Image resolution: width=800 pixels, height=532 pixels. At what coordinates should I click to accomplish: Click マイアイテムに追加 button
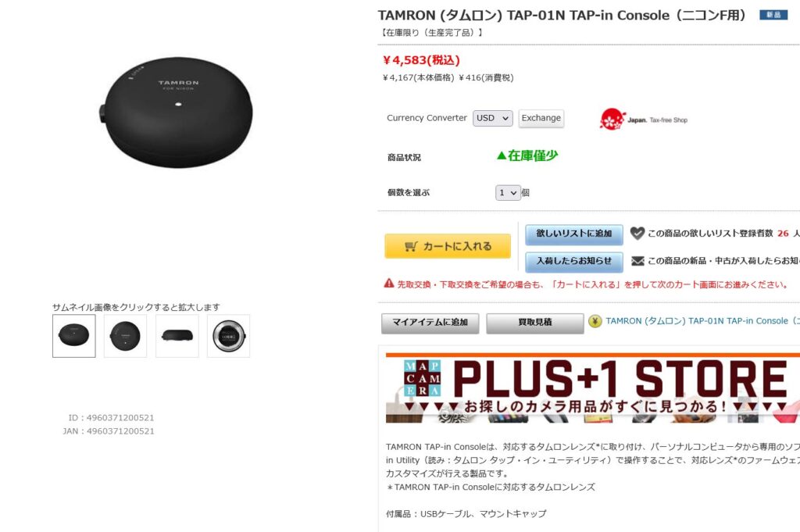tap(430, 323)
